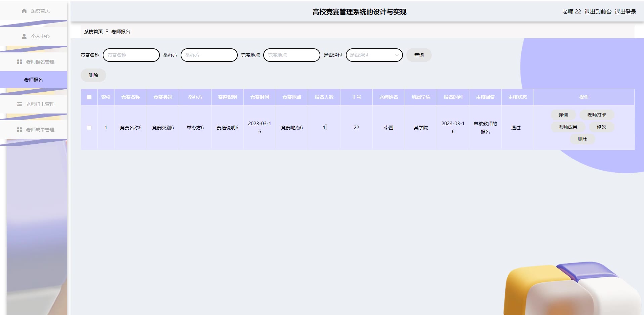This screenshot has width=644, height=315.
Task: Click the 审核教师的报名 reply cell
Action: pyautogui.click(x=485, y=128)
